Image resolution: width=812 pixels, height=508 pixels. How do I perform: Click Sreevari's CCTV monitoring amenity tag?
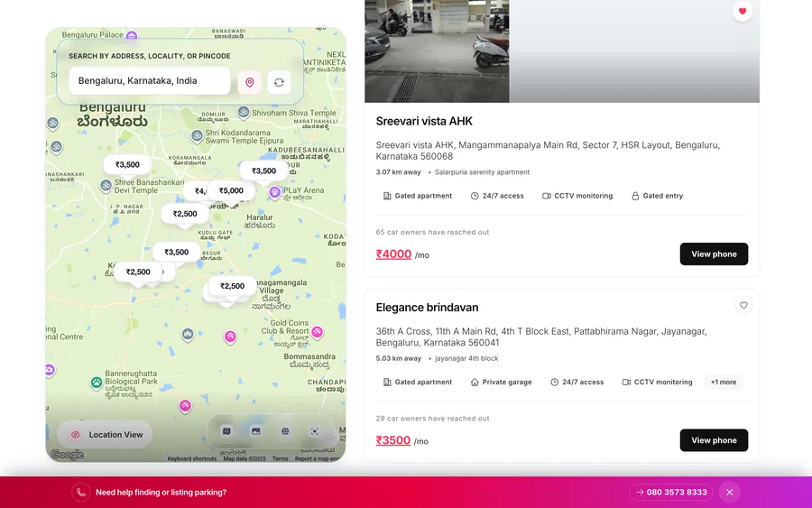577,196
